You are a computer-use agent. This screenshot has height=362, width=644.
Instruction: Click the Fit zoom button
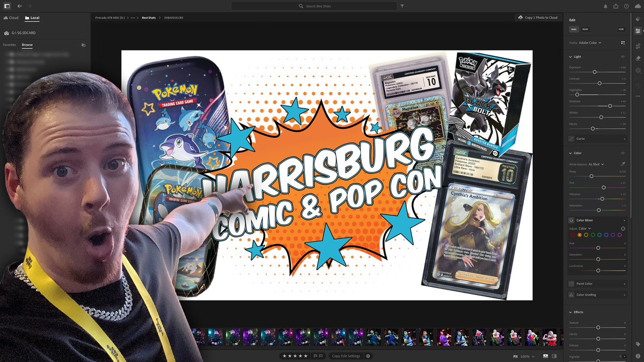point(515,356)
